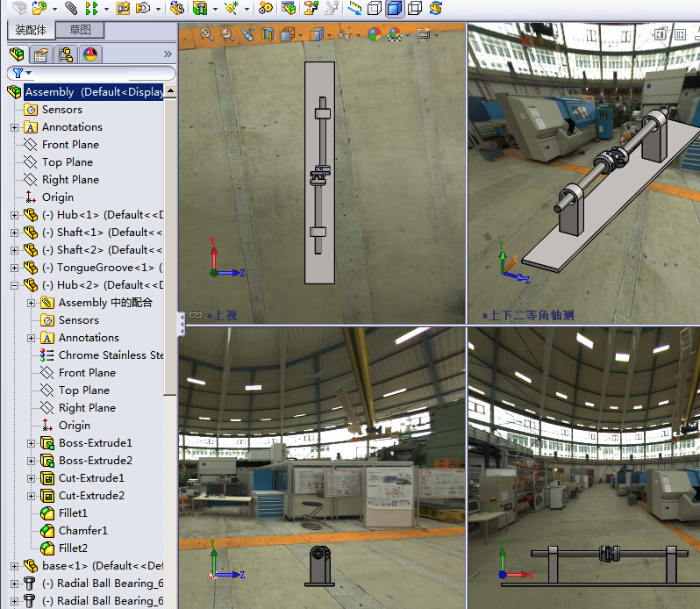
Task: Open the FeatureManager design tree tab
Action: point(16,54)
